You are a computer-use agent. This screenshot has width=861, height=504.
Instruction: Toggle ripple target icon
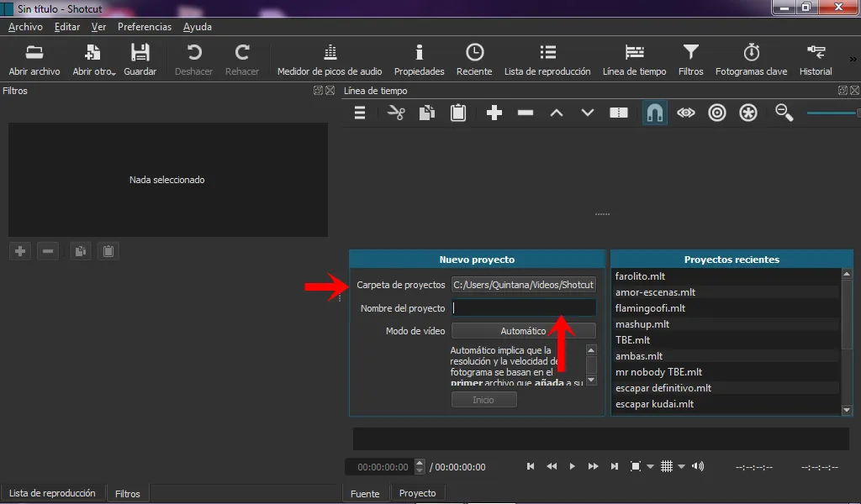pos(717,113)
